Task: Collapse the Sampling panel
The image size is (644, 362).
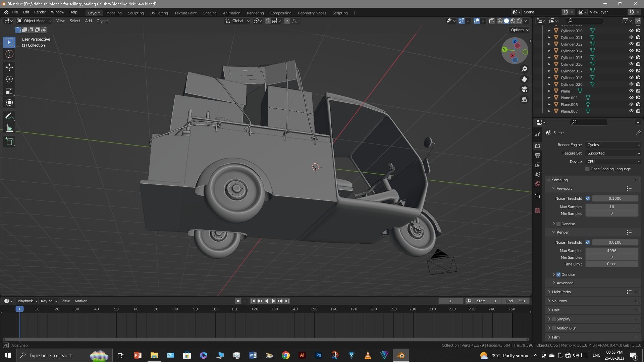Action: pos(559,180)
